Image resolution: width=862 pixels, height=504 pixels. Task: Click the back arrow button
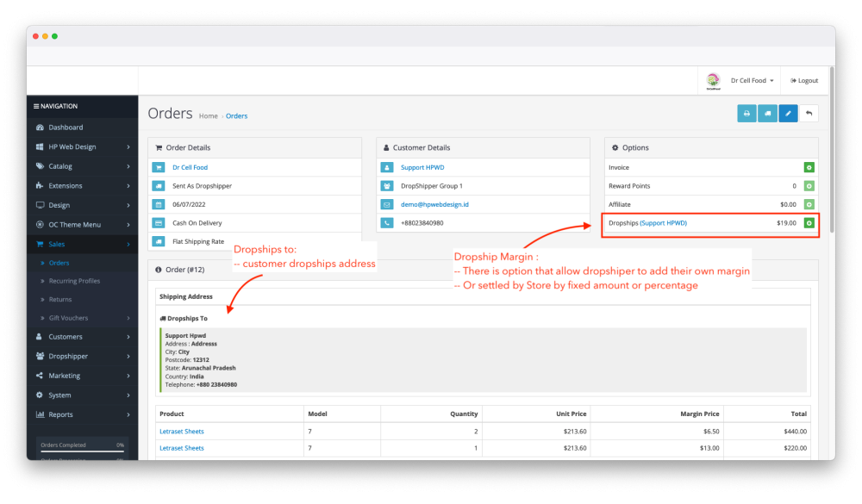coord(809,114)
